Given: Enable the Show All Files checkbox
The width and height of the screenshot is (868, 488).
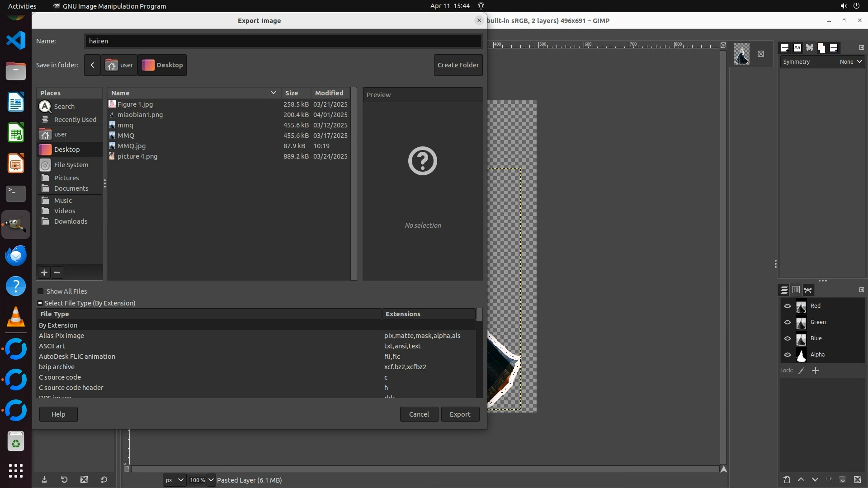Looking at the screenshot, I should (41, 291).
